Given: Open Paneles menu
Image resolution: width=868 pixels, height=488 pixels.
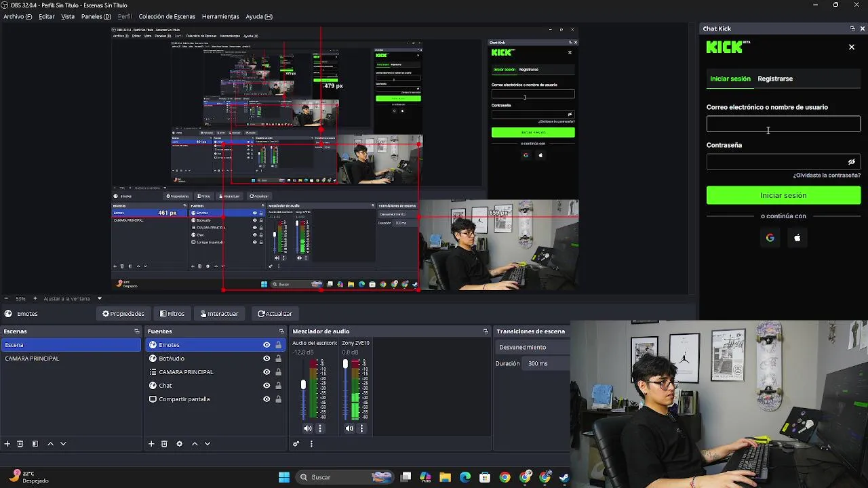Looking at the screenshot, I should (96, 16).
